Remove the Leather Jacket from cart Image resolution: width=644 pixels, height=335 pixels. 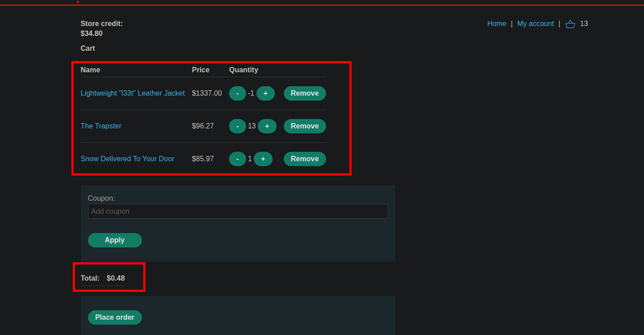pyautogui.click(x=304, y=93)
